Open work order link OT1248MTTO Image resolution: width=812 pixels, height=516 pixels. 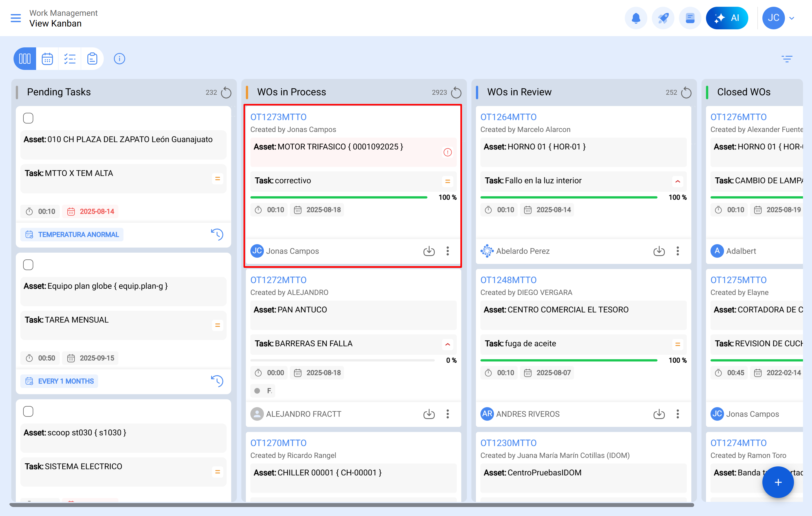508,280
